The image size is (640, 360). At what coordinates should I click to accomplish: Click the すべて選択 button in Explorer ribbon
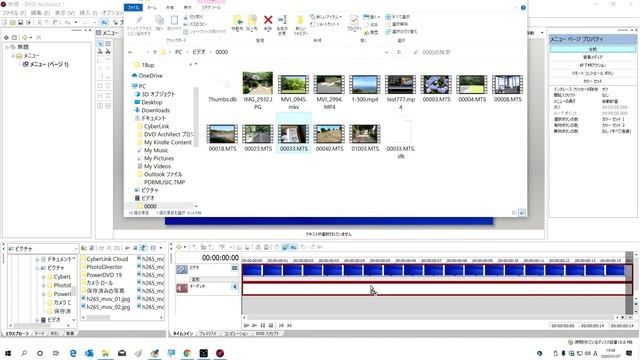point(397,17)
